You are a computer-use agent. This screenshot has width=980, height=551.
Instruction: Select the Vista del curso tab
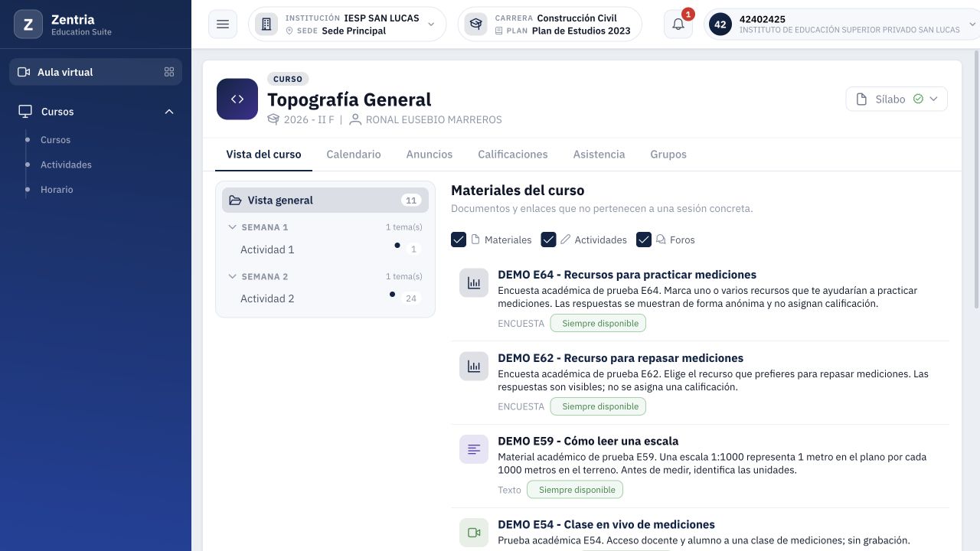tap(263, 155)
